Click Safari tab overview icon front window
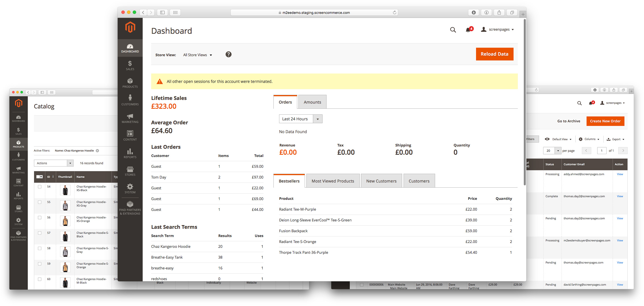Viewport: 644px width, 306px height. pyautogui.click(x=512, y=12)
